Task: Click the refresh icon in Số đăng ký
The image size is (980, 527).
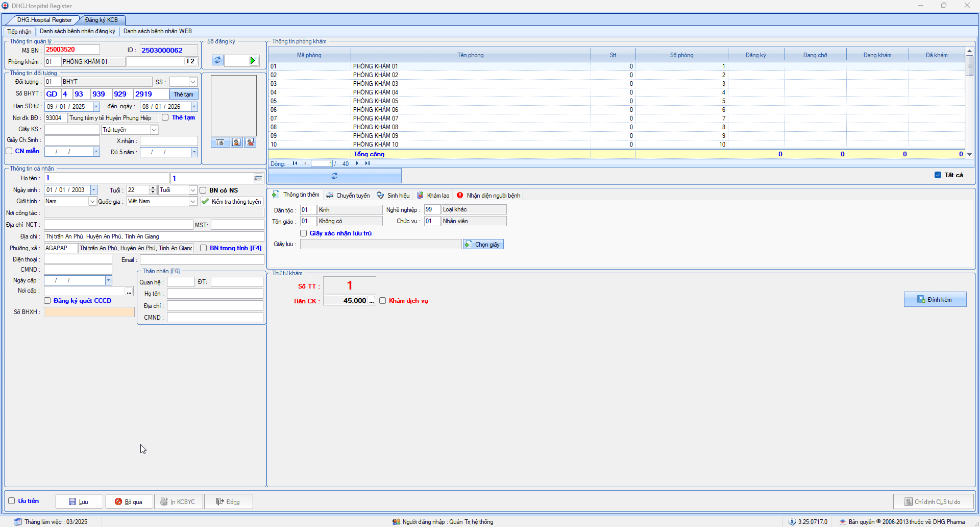Action: 217,60
